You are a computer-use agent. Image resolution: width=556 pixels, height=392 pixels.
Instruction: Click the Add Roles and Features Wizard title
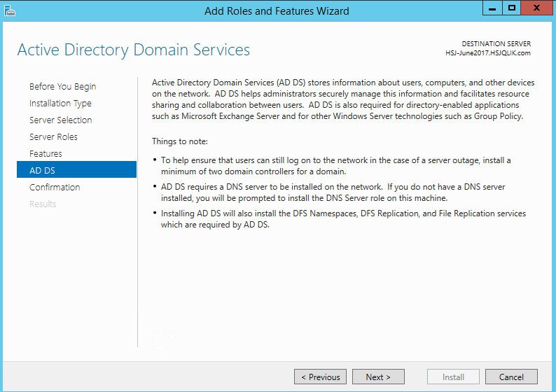click(277, 11)
